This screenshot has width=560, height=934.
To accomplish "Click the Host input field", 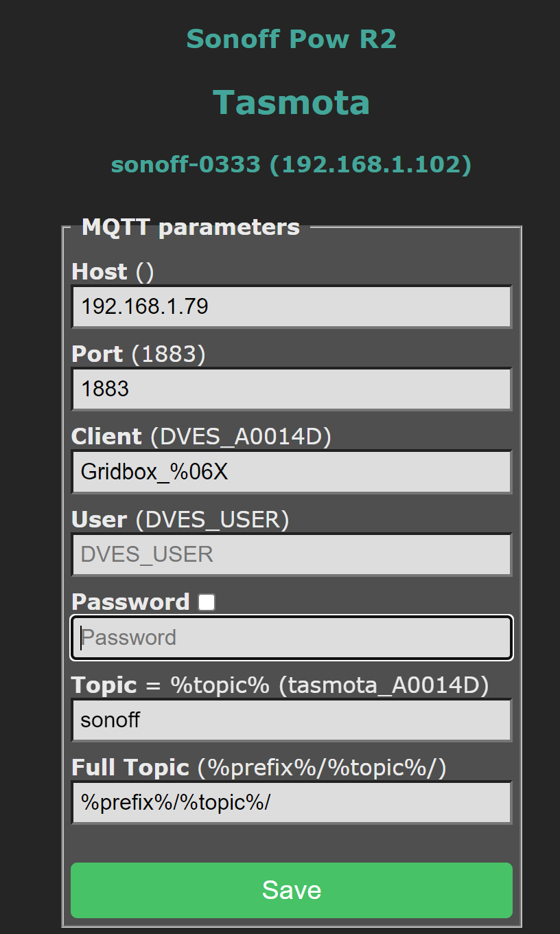I will click(291, 306).
